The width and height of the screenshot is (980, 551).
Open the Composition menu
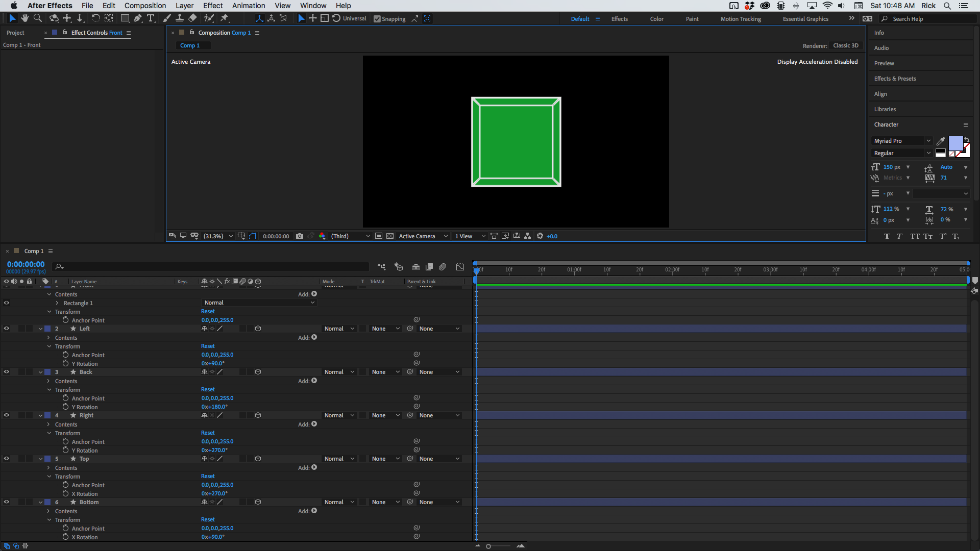click(145, 6)
